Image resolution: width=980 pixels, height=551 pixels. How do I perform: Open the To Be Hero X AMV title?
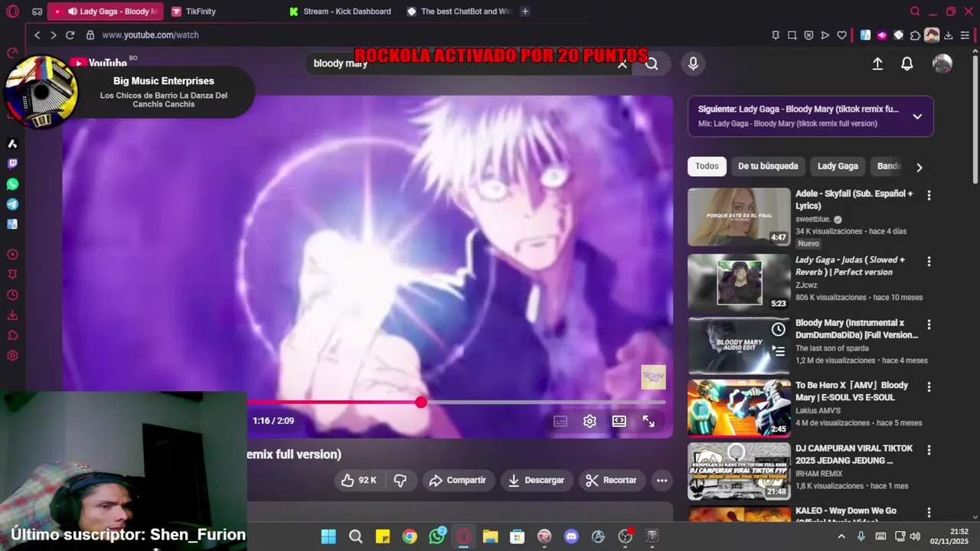click(851, 392)
